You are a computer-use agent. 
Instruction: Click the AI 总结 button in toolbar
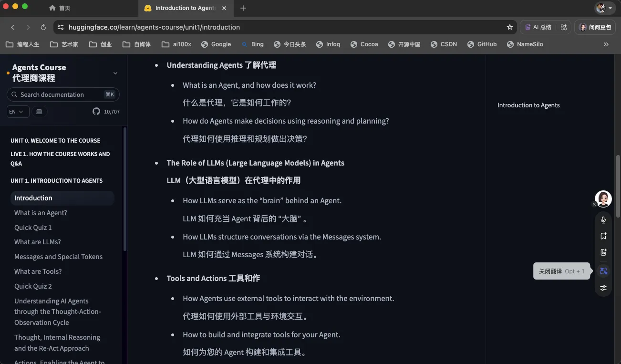coord(538,27)
